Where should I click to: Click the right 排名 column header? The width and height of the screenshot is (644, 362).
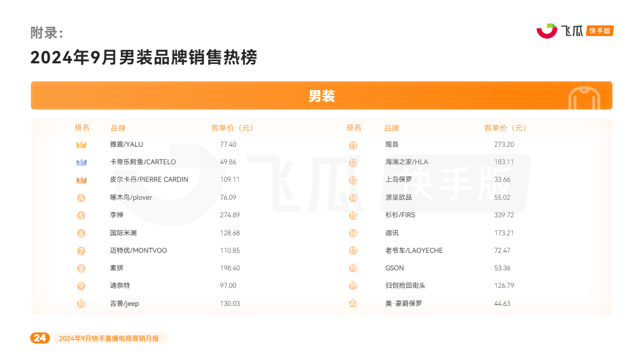(x=354, y=128)
